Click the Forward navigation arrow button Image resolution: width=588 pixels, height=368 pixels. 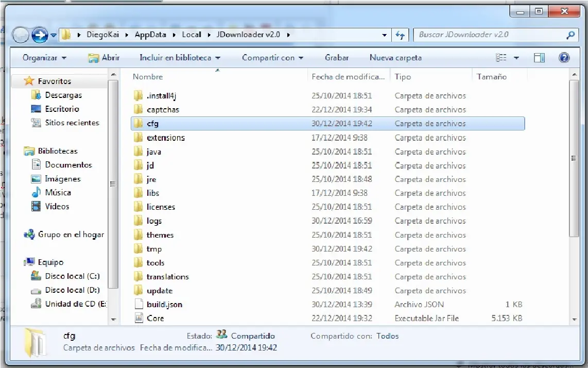pyautogui.click(x=40, y=35)
